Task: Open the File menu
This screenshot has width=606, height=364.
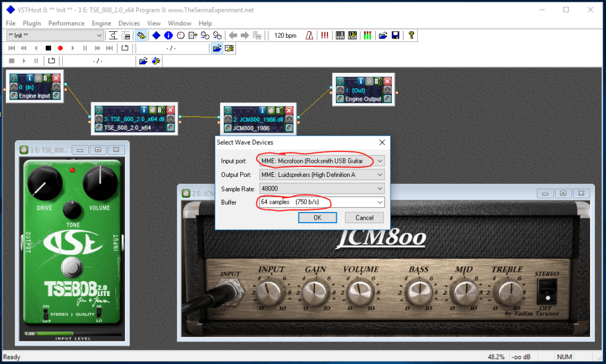Action: 11,23
